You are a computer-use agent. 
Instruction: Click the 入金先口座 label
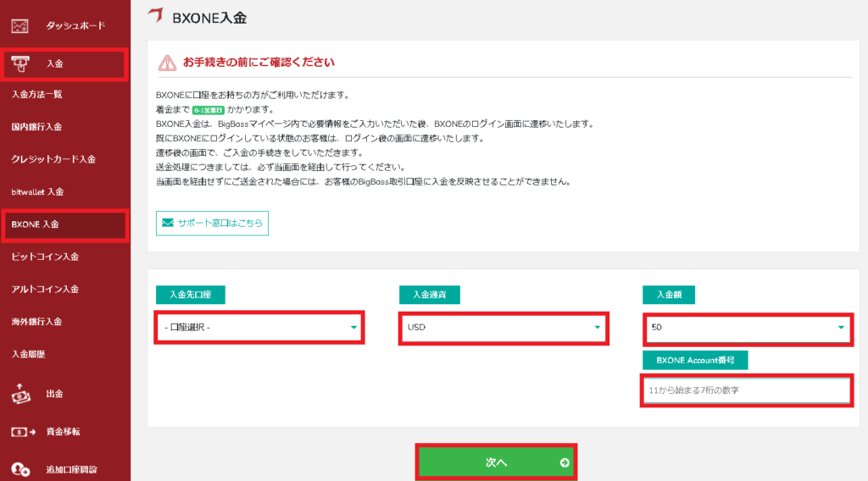[x=191, y=295]
